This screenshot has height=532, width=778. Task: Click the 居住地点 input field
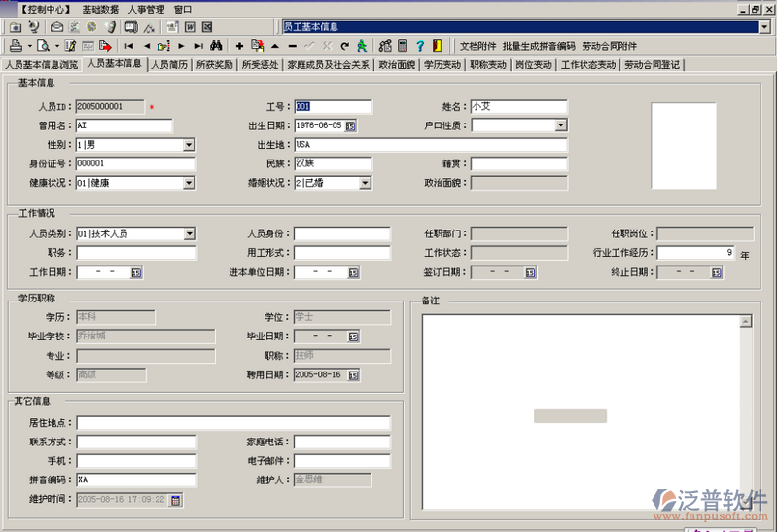coord(233,423)
